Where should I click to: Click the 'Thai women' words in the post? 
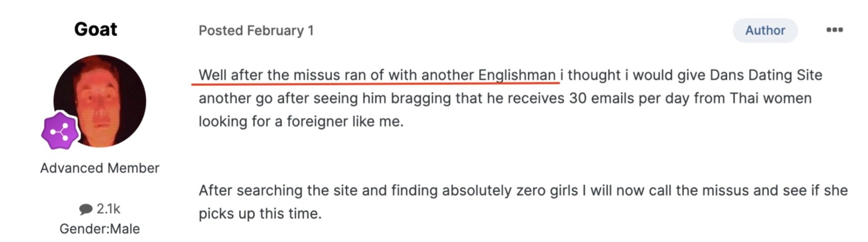771,98
